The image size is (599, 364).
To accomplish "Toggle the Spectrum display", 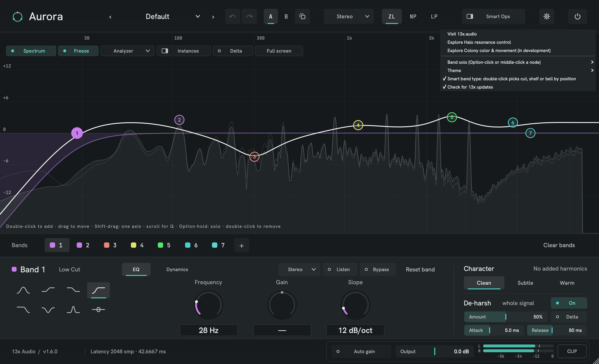I will pyautogui.click(x=31, y=51).
